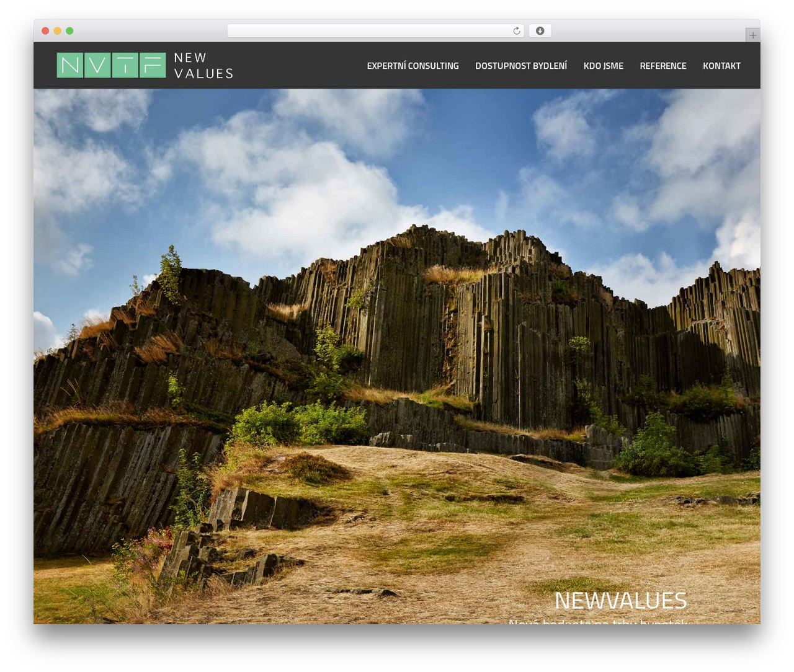
Task: Minimize the browser window
Action: [x=58, y=31]
